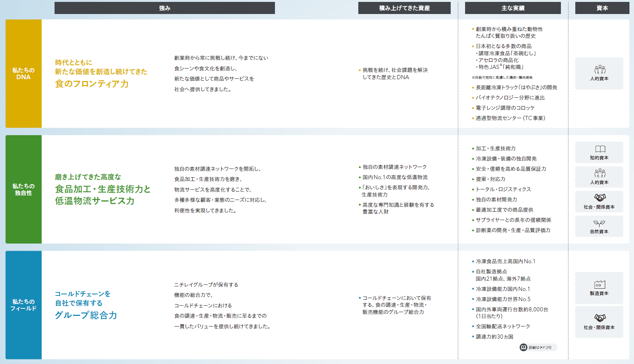This screenshot has width=634, height=364.
Task: Click the bullet 高度な専門知識と経験を有する豊富な人財
Action: pos(396,208)
